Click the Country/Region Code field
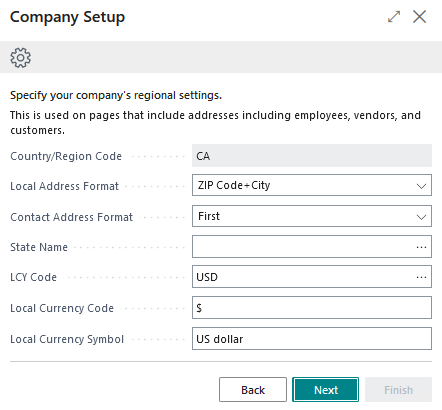This screenshot has height=410, width=442. [x=312, y=156]
